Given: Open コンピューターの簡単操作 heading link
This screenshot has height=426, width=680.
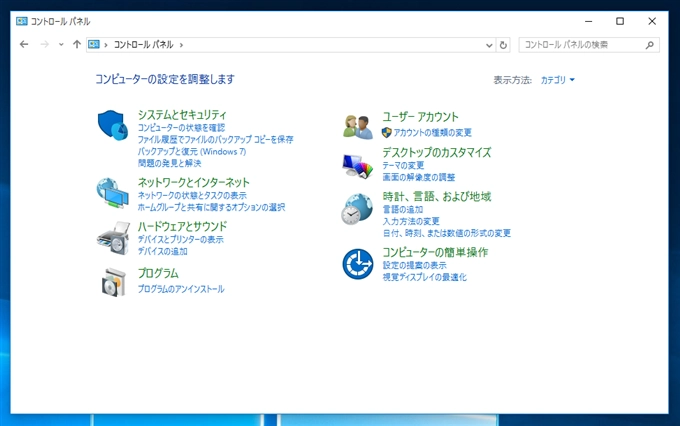Looking at the screenshot, I should pyautogui.click(x=435, y=252).
